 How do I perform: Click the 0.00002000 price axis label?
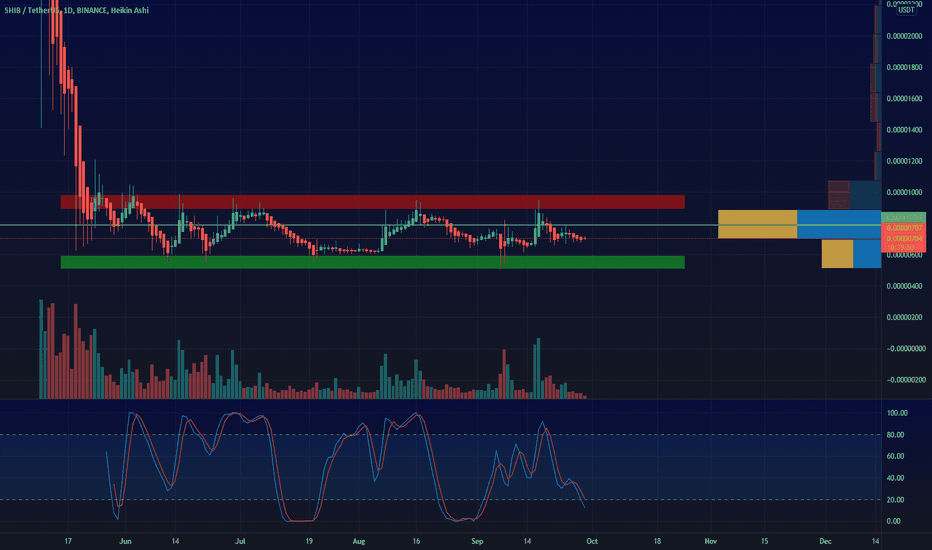pyautogui.click(x=904, y=36)
